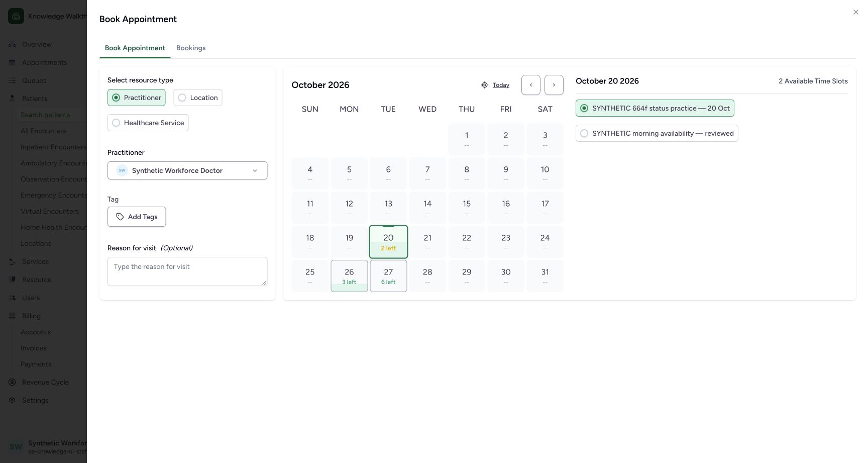The height and width of the screenshot is (463, 868).
Task: Open Search patients in sidebar
Action: [x=45, y=115]
